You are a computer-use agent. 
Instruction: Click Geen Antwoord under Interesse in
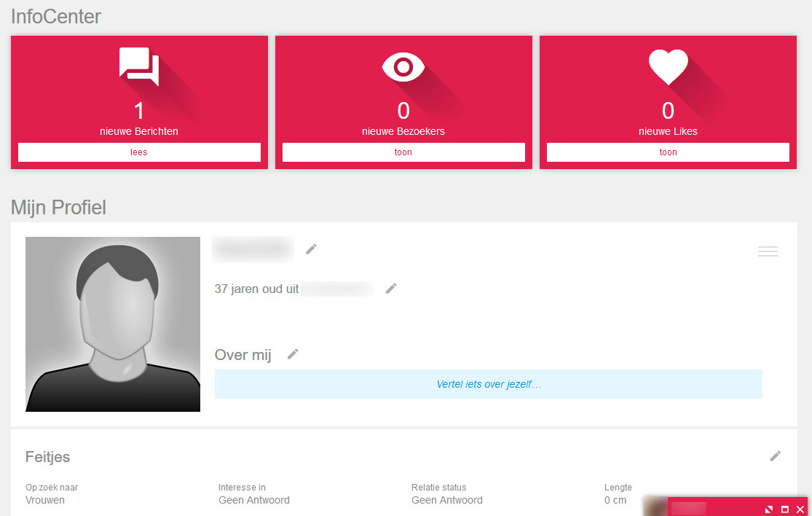click(x=253, y=500)
